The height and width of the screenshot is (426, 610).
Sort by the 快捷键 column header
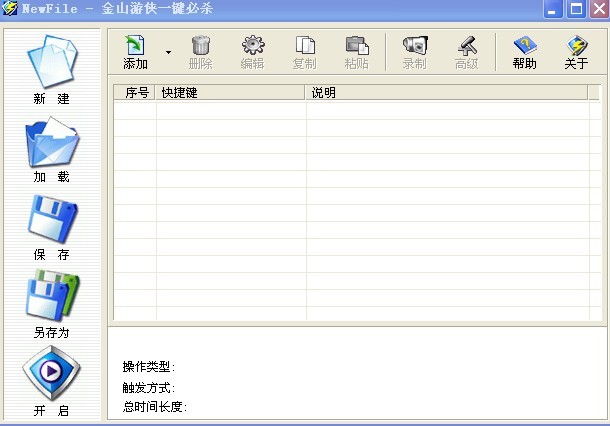[x=230, y=93]
